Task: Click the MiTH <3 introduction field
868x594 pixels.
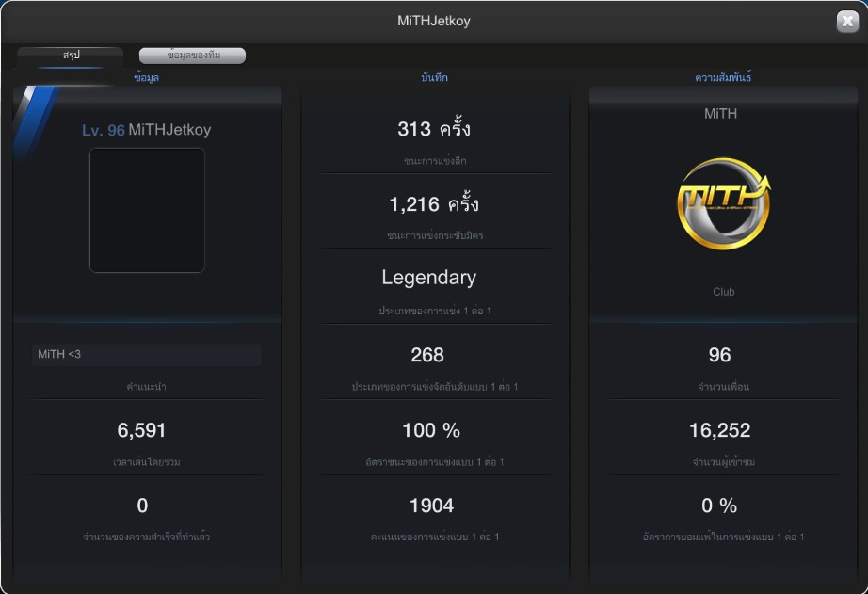Action: [x=146, y=355]
